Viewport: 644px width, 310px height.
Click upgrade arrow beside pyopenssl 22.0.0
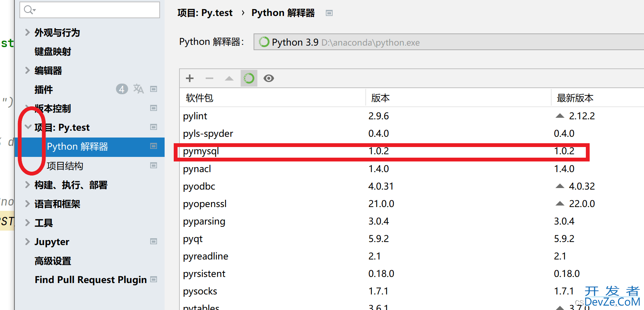pyautogui.click(x=560, y=203)
